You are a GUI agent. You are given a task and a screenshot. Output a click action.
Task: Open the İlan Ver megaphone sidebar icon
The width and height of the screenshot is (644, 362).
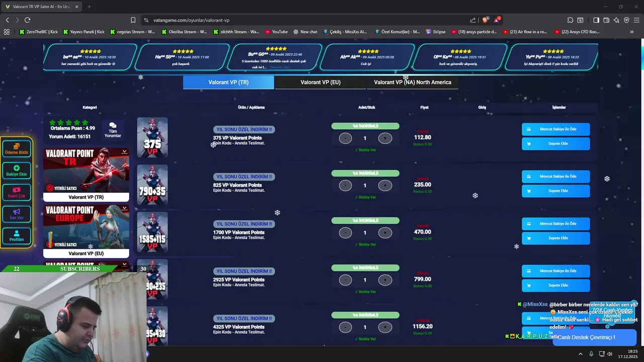(17, 214)
